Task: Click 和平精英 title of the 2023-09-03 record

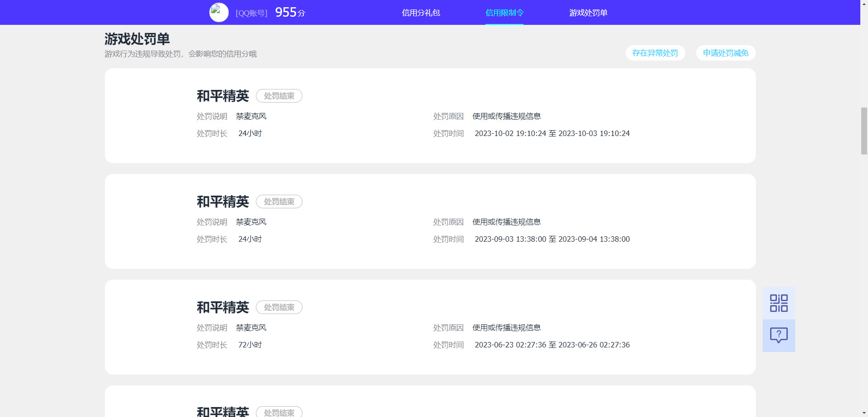Action: point(223,201)
